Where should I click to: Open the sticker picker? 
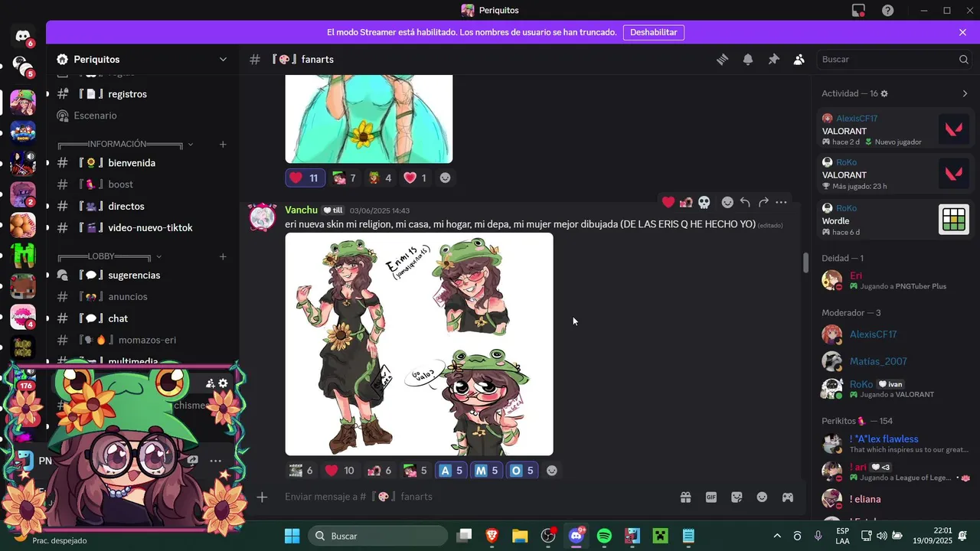[x=737, y=497]
